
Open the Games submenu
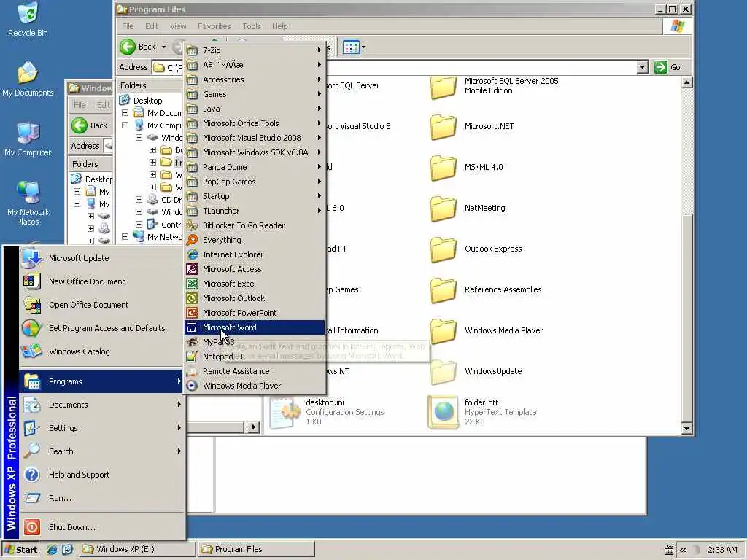(255, 94)
